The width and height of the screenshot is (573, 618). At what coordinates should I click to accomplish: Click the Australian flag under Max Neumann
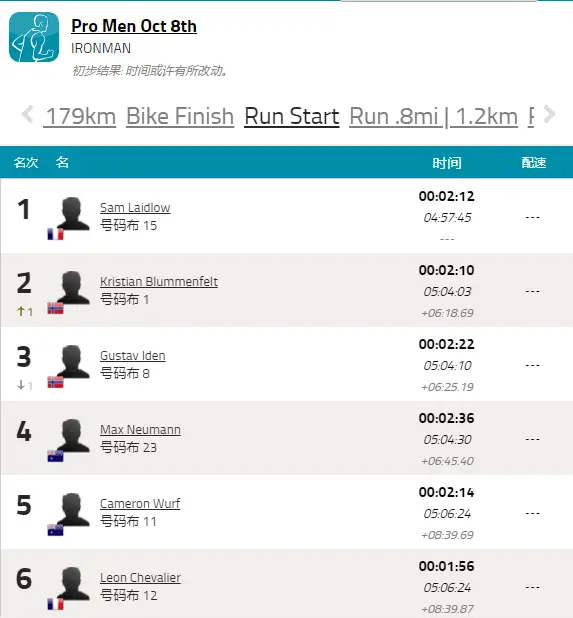[56, 456]
